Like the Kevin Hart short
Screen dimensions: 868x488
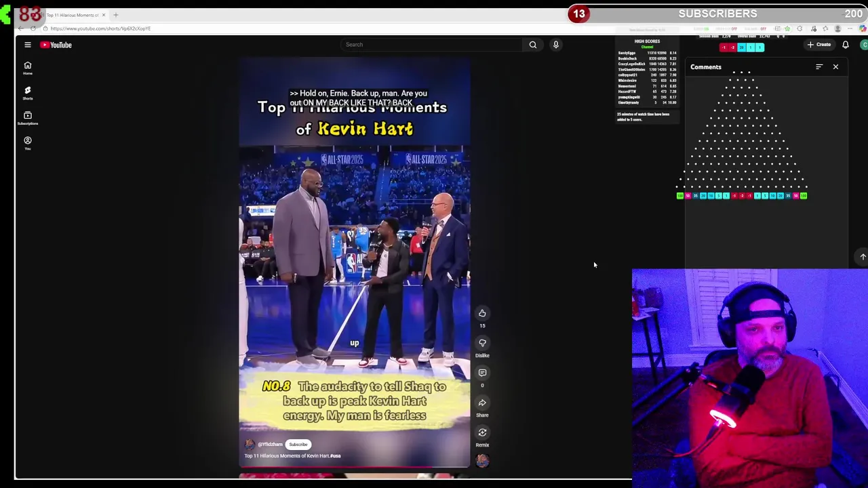(x=482, y=313)
